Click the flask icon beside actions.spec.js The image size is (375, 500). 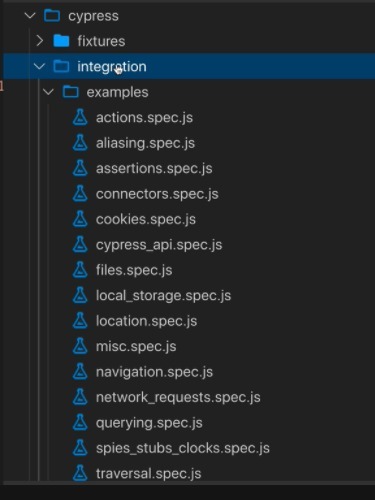tap(80, 117)
